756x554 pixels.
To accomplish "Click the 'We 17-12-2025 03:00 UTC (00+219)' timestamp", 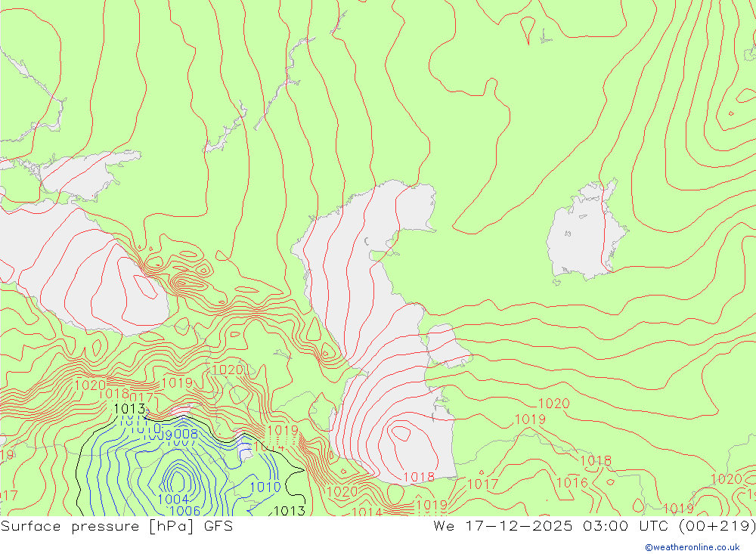I will [594, 525].
